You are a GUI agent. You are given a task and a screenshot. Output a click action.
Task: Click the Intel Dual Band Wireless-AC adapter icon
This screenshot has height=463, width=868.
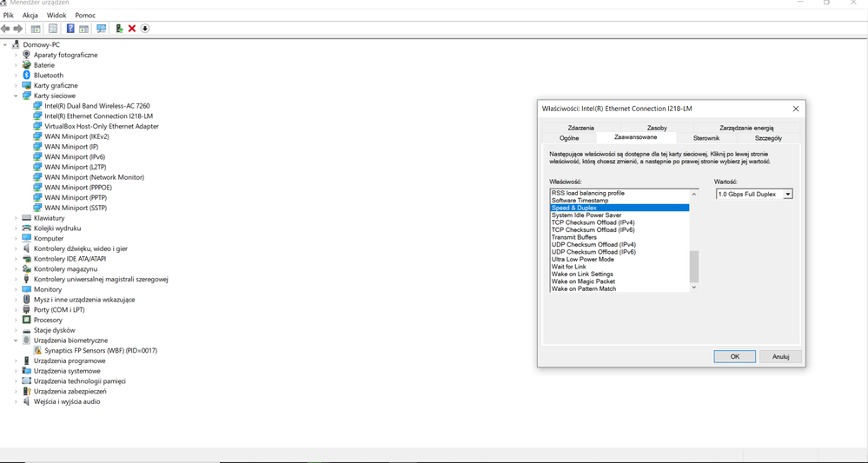click(x=37, y=106)
